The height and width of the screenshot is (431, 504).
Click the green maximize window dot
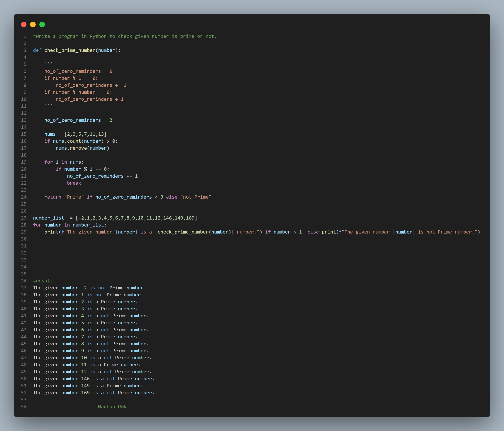[42, 24]
